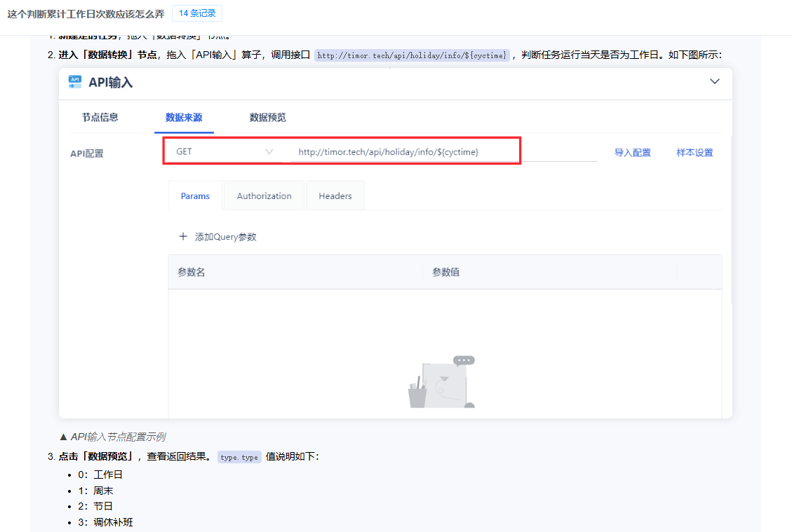Switch to the 节点信息 tab
The image size is (792, 532).
pos(100,118)
